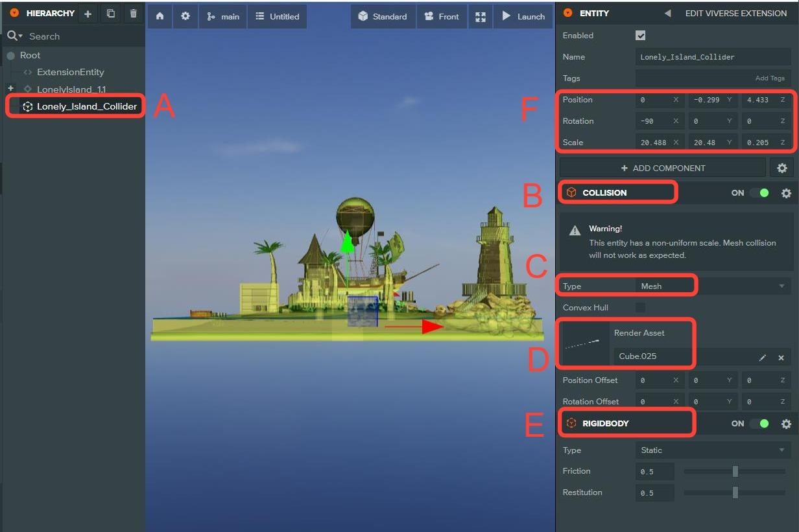Click the add entity plus icon in Hierarchy
The height and width of the screenshot is (532, 799).
point(88,14)
